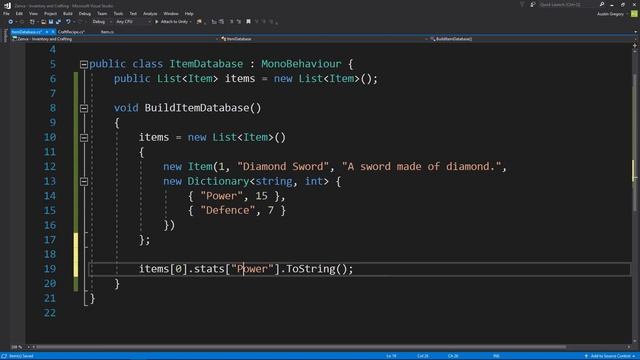This screenshot has height=360, width=640.
Task: Collapse the items list block on line 10
Action: (84, 138)
